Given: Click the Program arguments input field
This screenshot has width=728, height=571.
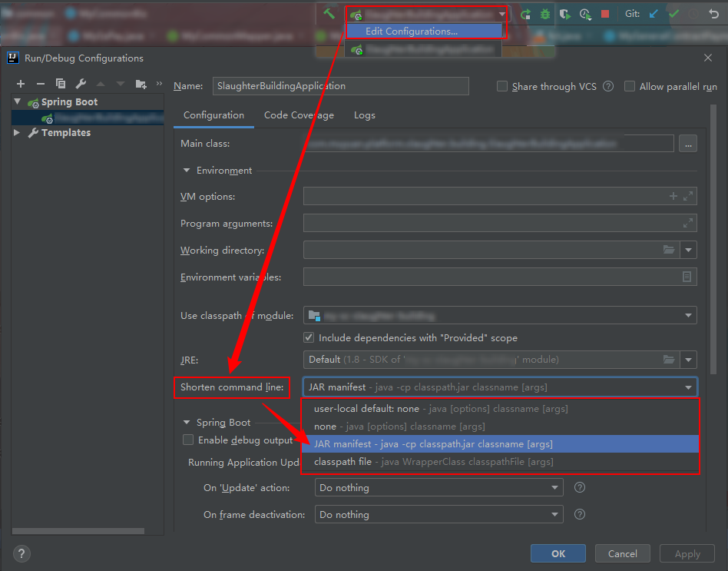Looking at the screenshot, I should pyautogui.click(x=500, y=223).
